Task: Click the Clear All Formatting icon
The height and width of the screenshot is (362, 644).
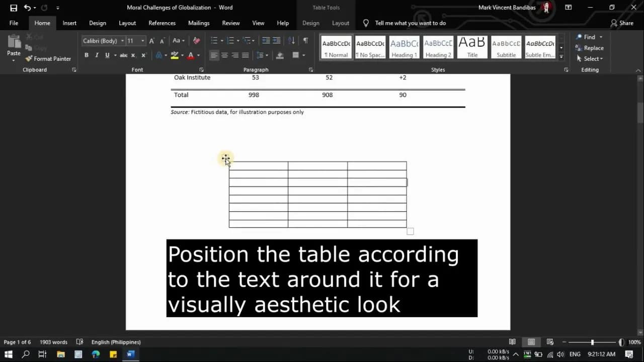Action: 197,41
